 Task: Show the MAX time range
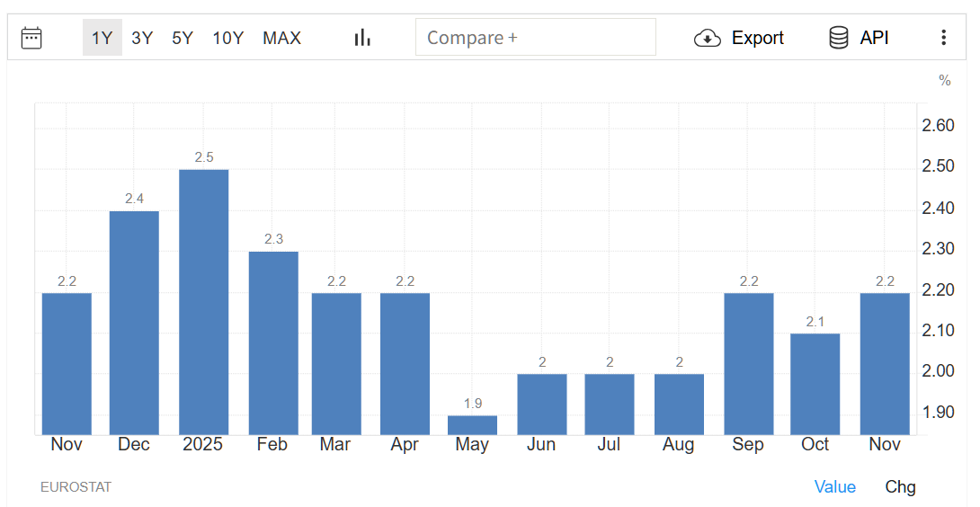point(281,38)
